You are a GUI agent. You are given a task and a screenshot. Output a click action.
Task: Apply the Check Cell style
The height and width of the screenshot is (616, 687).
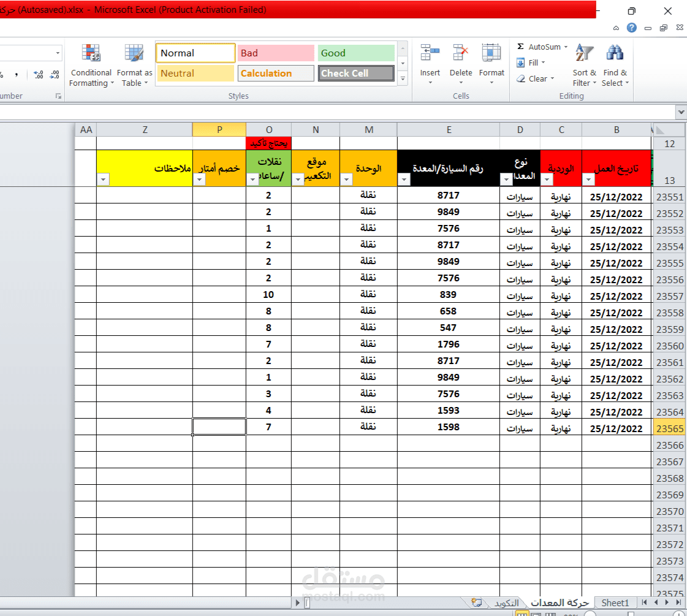click(x=356, y=73)
